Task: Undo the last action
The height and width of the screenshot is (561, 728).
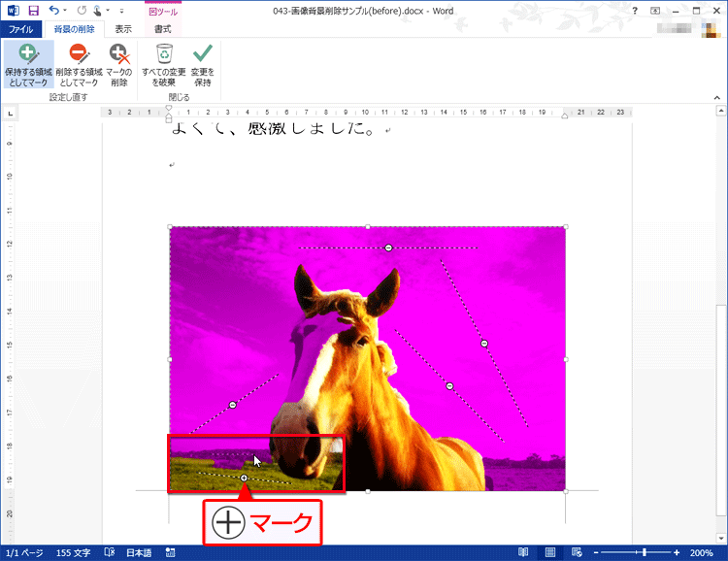Action: [53, 11]
